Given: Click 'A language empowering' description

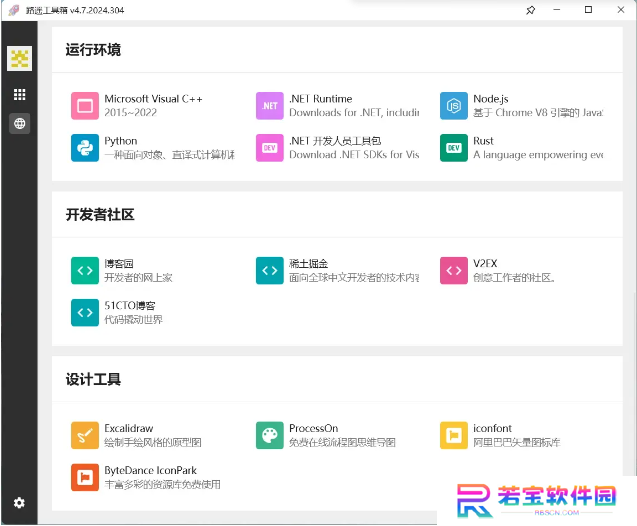Looking at the screenshot, I should click(x=538, y=155).
